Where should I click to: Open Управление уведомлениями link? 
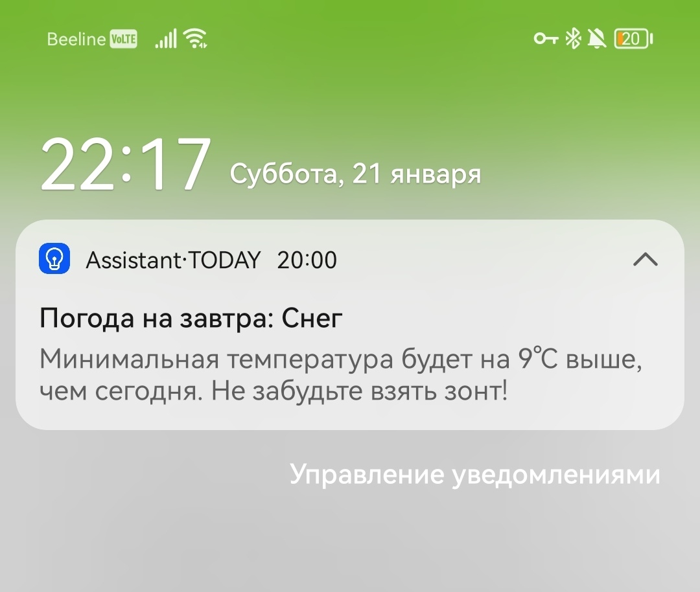coord(474,474)
